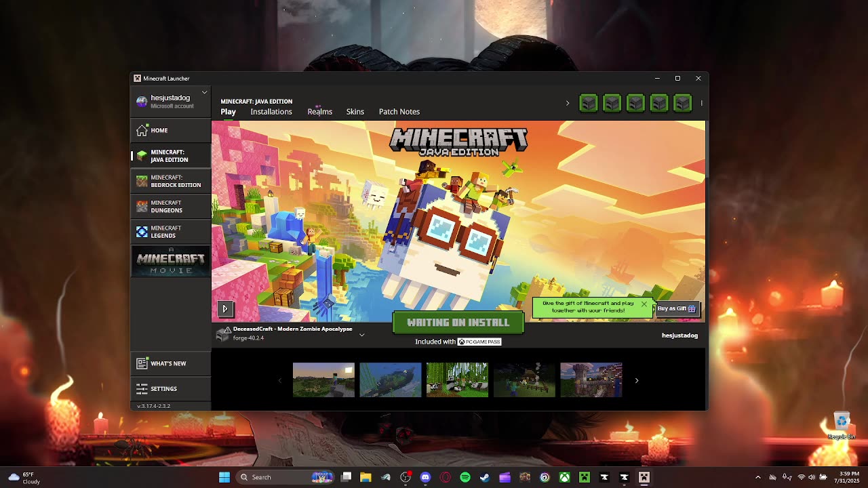Click the DeceasedCraft installation anvil icon
The width and height of the screenshot is (868, 488).
(223, 333)
